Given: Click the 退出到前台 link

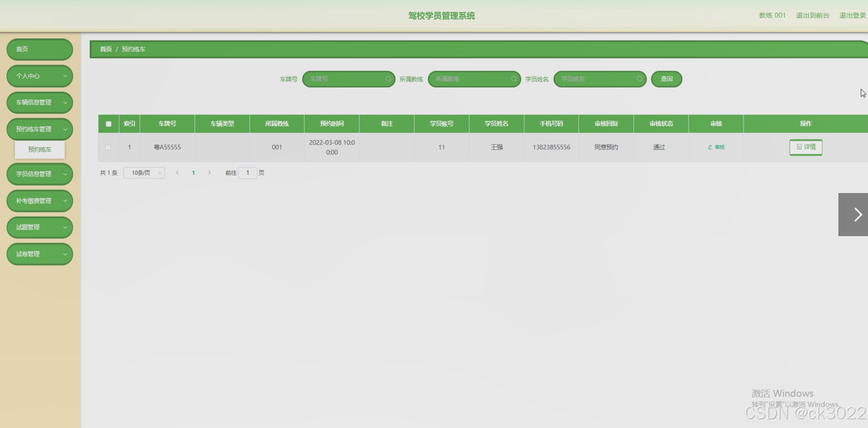Looking at the screenshot, I should click(x=812, y=15).
